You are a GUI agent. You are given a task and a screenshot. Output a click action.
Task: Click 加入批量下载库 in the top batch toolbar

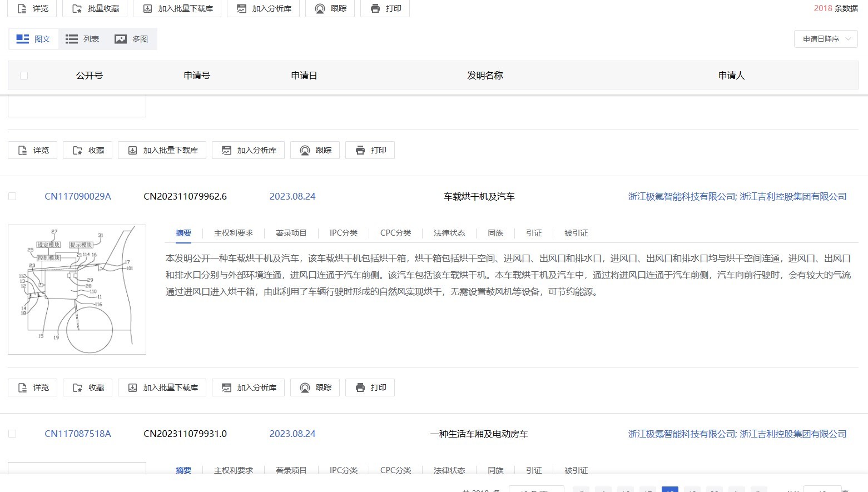pos(177,8)
